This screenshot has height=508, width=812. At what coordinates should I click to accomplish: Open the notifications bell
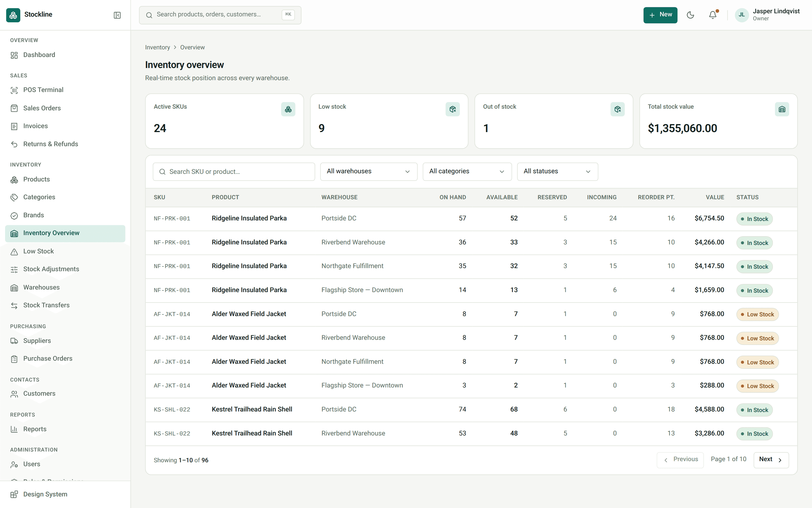713,15
